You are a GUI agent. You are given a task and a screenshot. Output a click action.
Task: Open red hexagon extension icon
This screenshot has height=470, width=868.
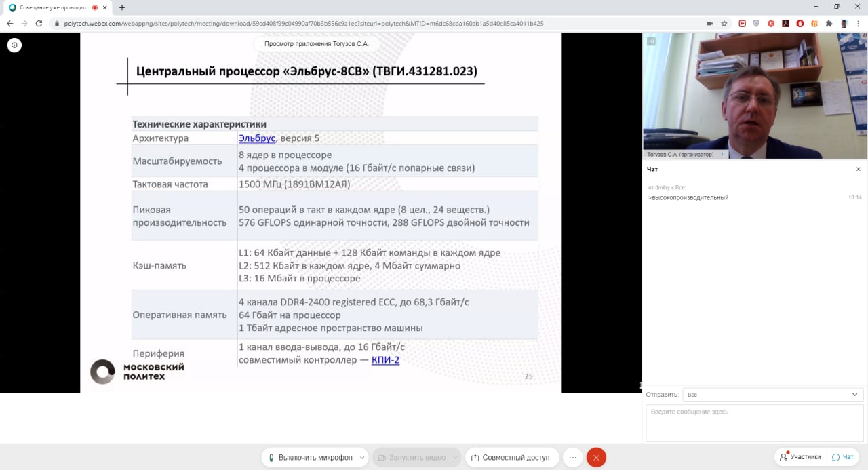pos(771,23)
